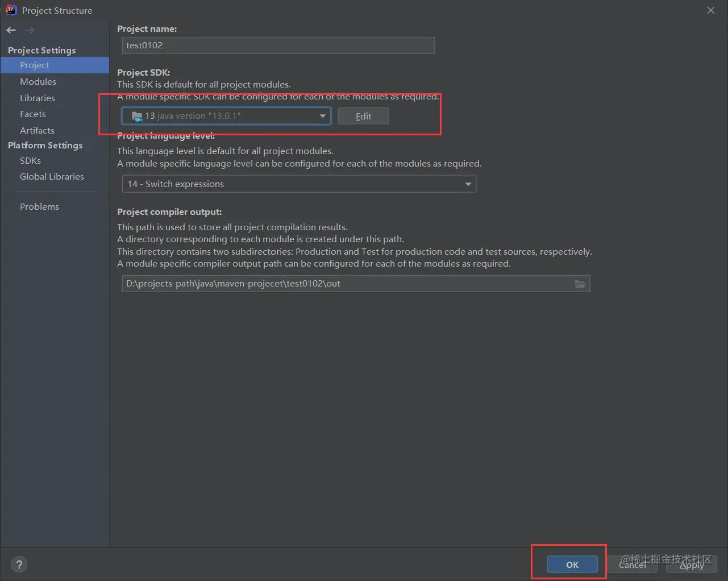Click the Project name label
This screenshot has height=581, width=728.
(147, 29)
